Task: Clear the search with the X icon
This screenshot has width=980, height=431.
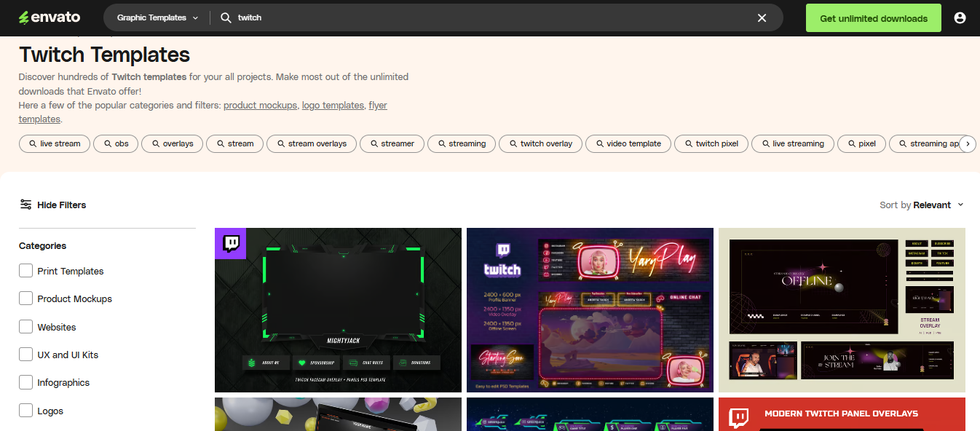Action: 762,17
